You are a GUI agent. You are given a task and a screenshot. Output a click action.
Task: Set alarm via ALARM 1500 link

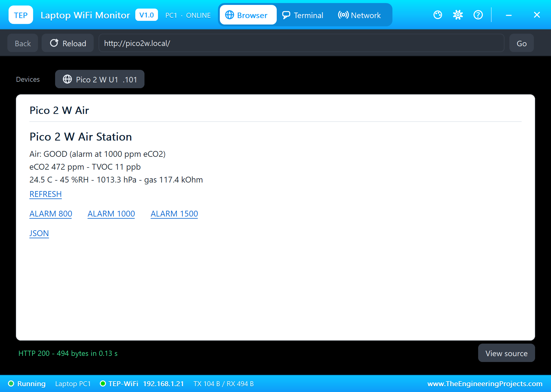[174, 214]
